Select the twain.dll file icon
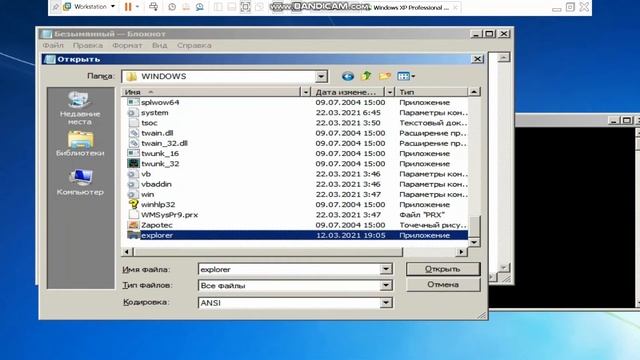This screenshot has width=640, height=360. (x=133, y=133)
